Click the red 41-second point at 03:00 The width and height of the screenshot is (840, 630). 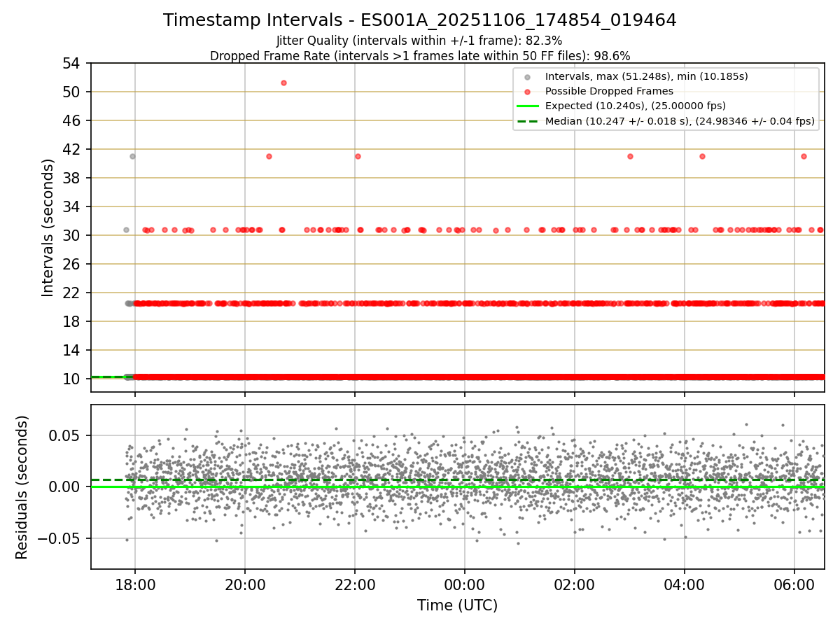tap(630, 156)
